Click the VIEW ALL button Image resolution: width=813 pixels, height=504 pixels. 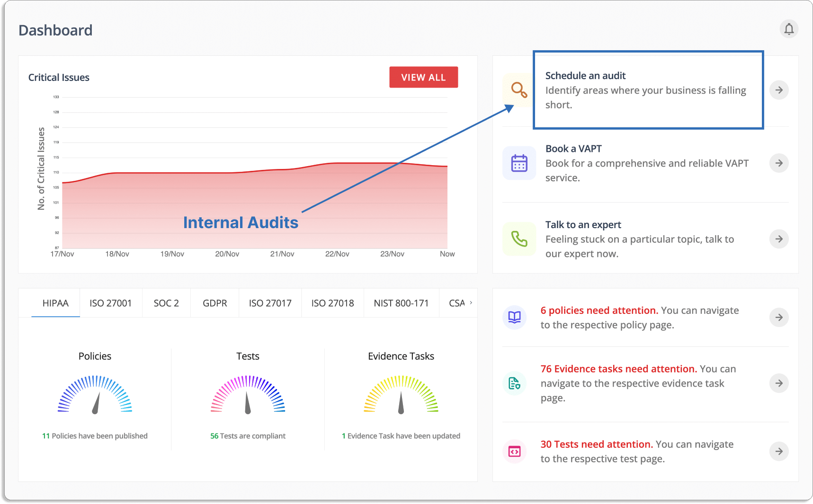(423, 77)
